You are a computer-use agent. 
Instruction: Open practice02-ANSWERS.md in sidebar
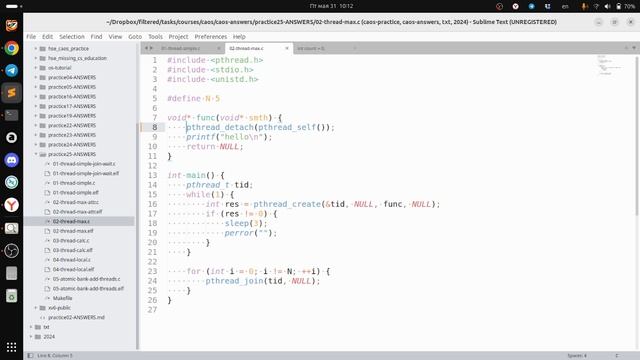coord(76,317)
